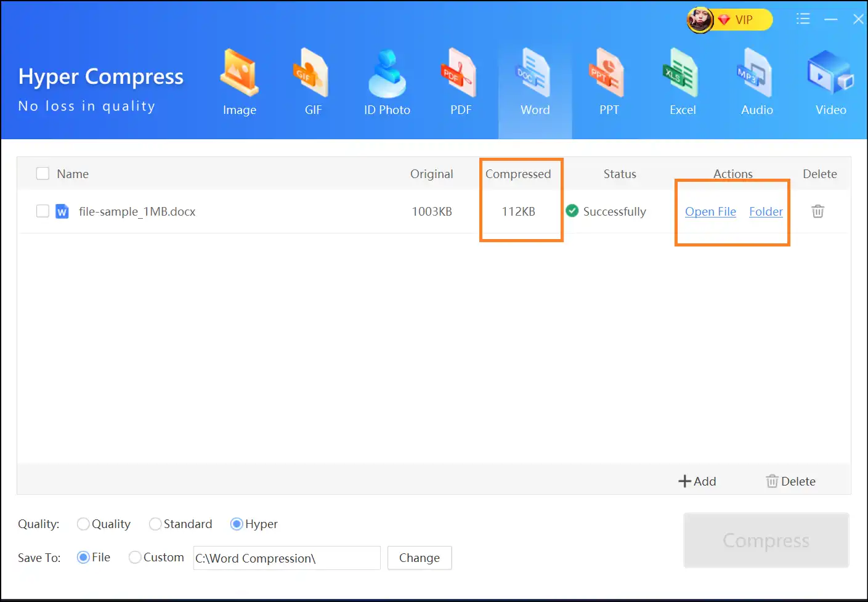Click Add to add files
This screenshot has height=602, width=868.
[x=697, y=481]
